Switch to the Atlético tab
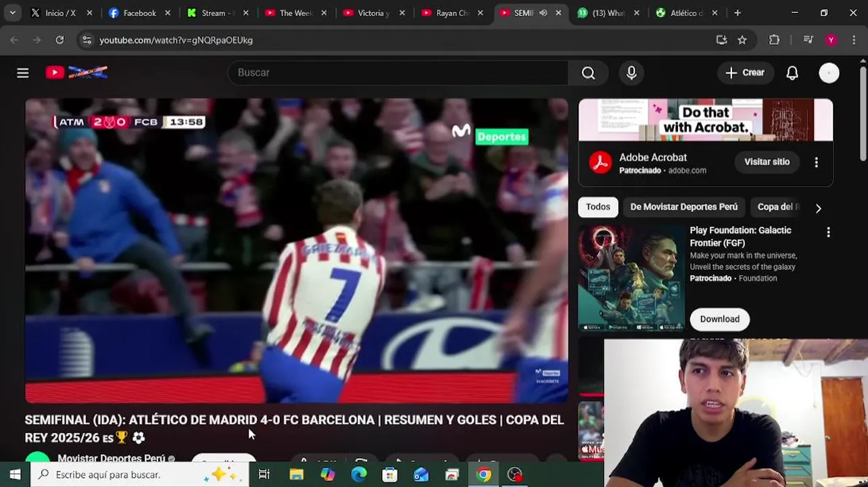Screen dimensions: 868x487 click(x=687, y=13)
